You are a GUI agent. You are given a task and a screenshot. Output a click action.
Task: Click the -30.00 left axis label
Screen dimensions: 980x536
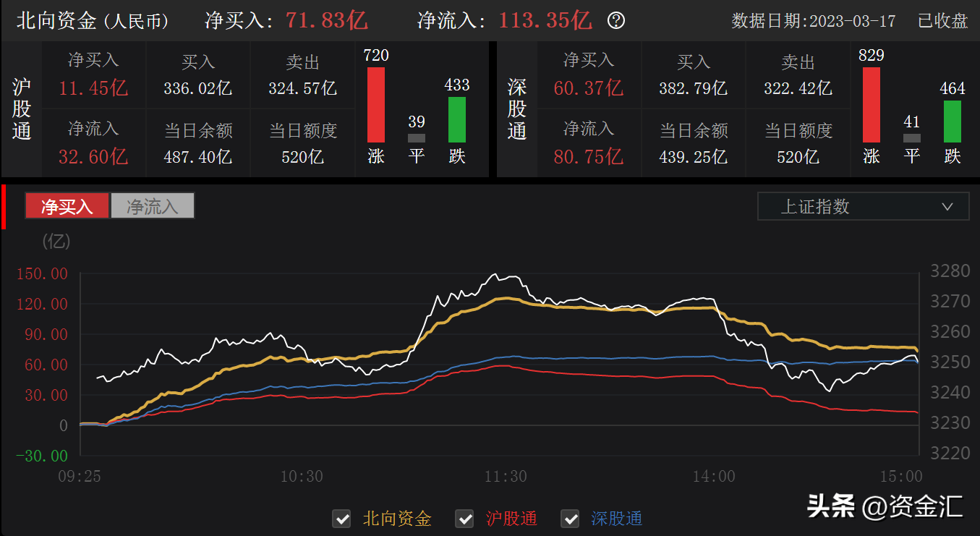(x=43, y=456)
